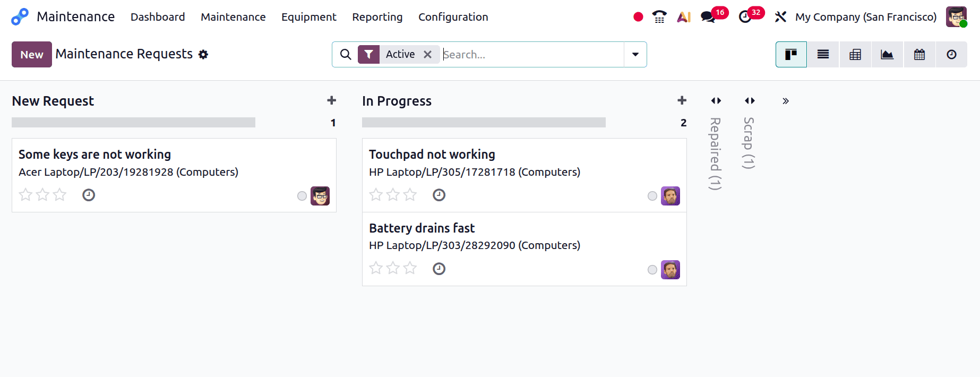
Task: Click the search magnifier icon
Action: (x=346, y=54)
